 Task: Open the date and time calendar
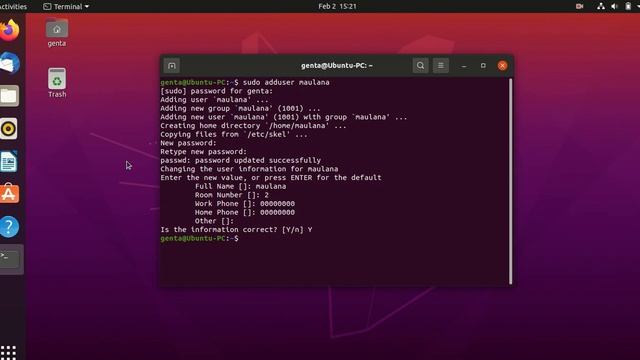(x=337, y=6)
